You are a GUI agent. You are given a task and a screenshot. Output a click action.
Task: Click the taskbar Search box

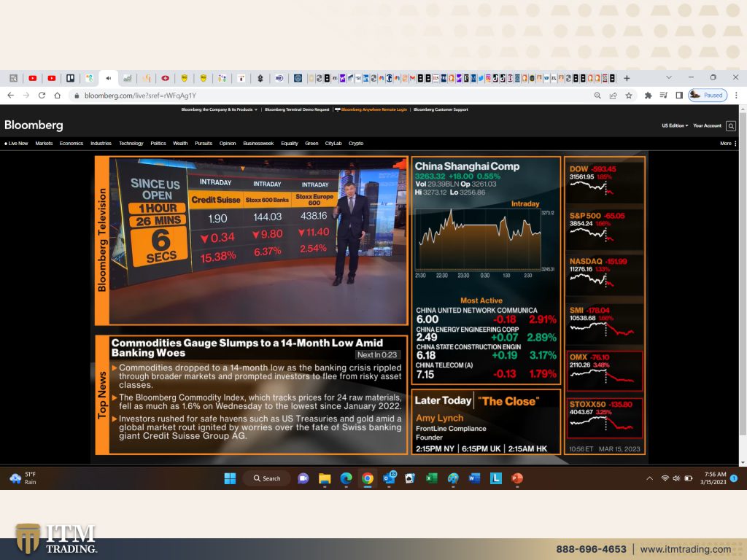pos(267,478)
